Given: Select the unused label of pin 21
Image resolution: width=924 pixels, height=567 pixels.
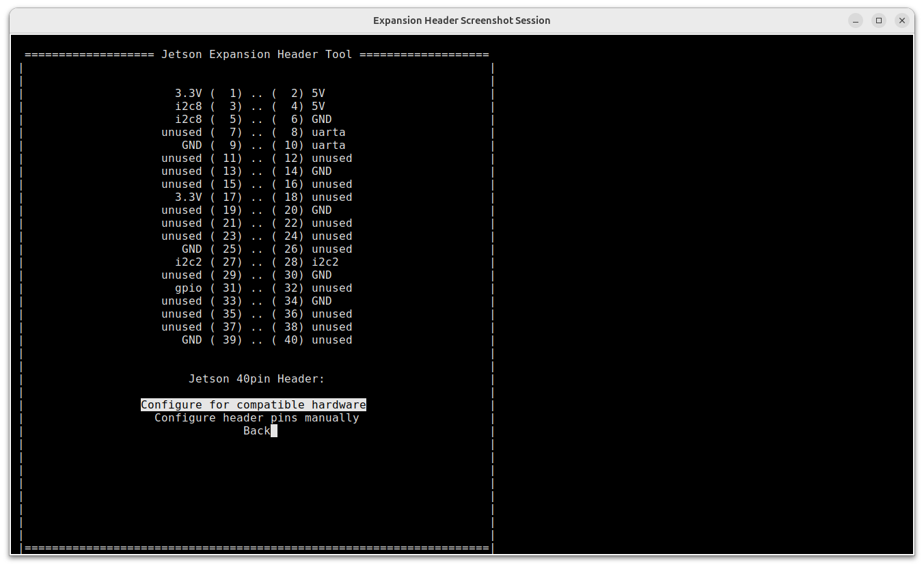Looking at the screenshot, I should click(182, 223).
